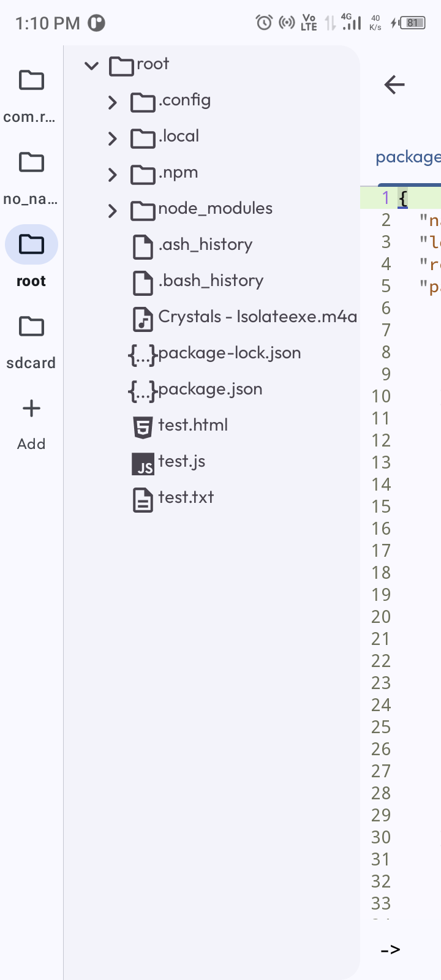The image size is (441, 980).
Task: Open the test.js JS file icon
Action: (x=143, y=464)
